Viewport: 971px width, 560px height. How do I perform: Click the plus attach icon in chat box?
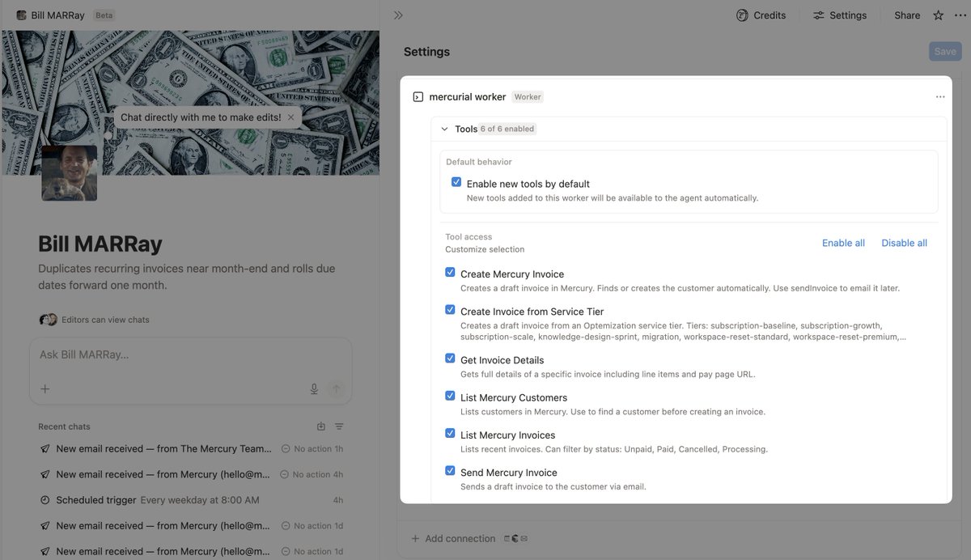click(45, 389)
